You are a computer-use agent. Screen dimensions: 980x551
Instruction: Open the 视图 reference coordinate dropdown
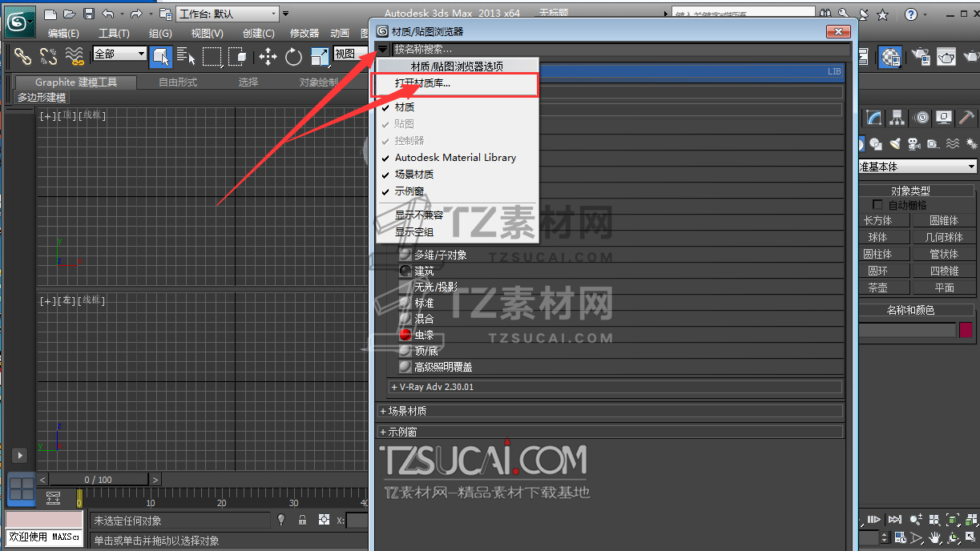click(350, 54)
